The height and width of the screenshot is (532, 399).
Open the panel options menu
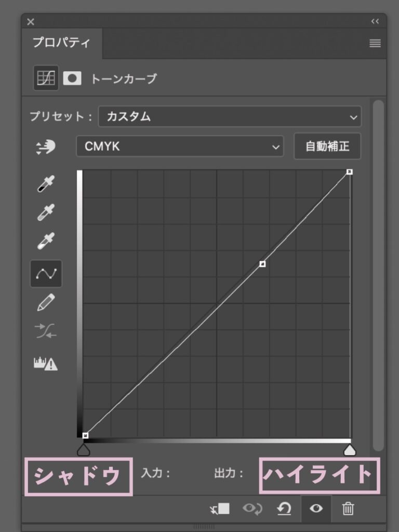coord(375,44)
